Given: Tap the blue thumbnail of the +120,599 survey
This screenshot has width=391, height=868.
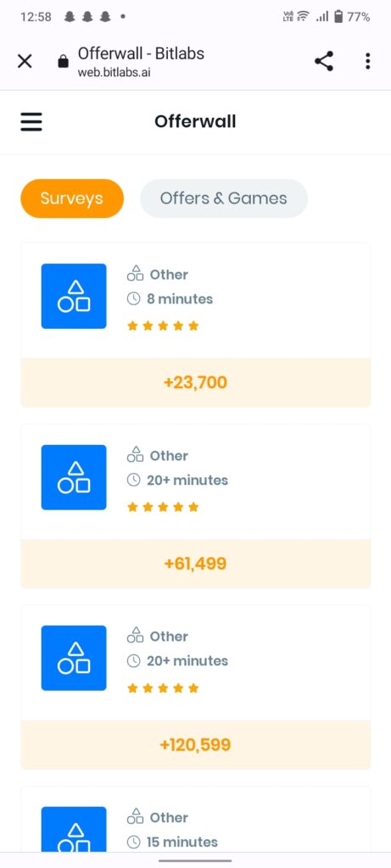Looking at the screenshot, I should pos(74,658).
